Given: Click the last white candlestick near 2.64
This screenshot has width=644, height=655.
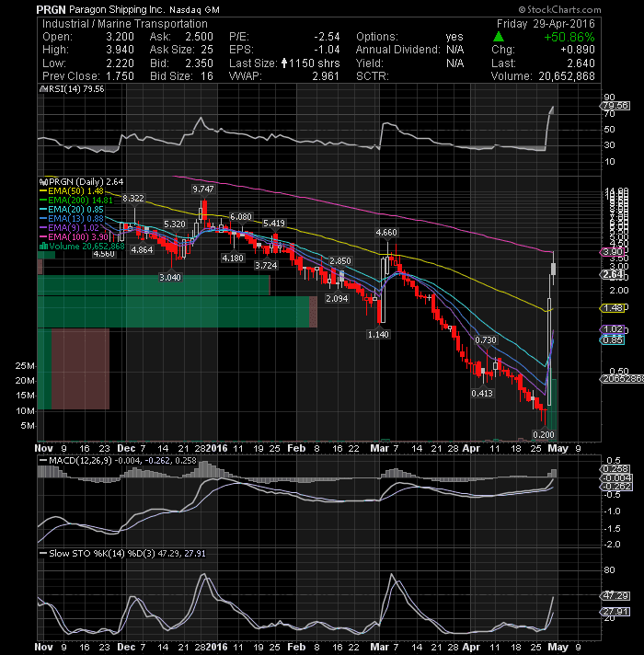Looking at the screenshot, I should point(553,269).
